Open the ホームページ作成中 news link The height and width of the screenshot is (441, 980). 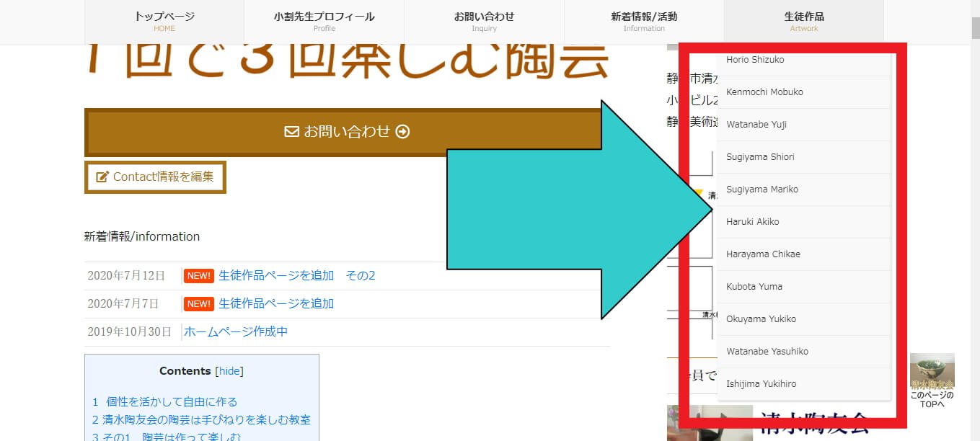(236, 332)
